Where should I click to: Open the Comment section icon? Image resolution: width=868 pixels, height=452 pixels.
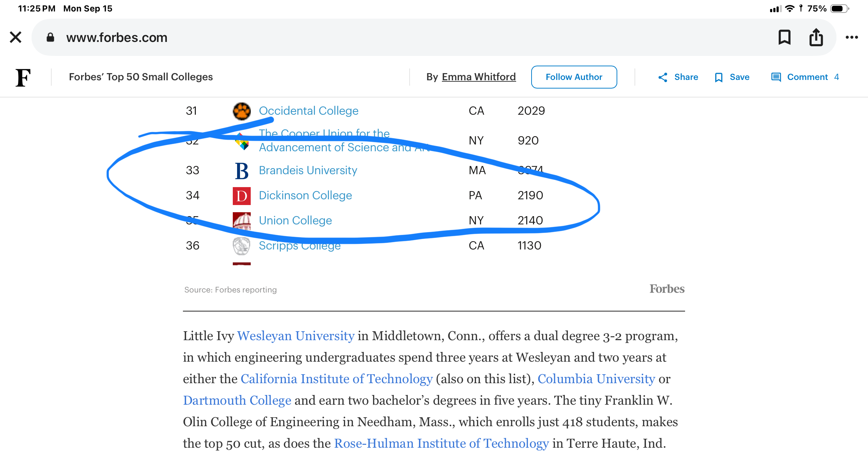pos(776,77)
